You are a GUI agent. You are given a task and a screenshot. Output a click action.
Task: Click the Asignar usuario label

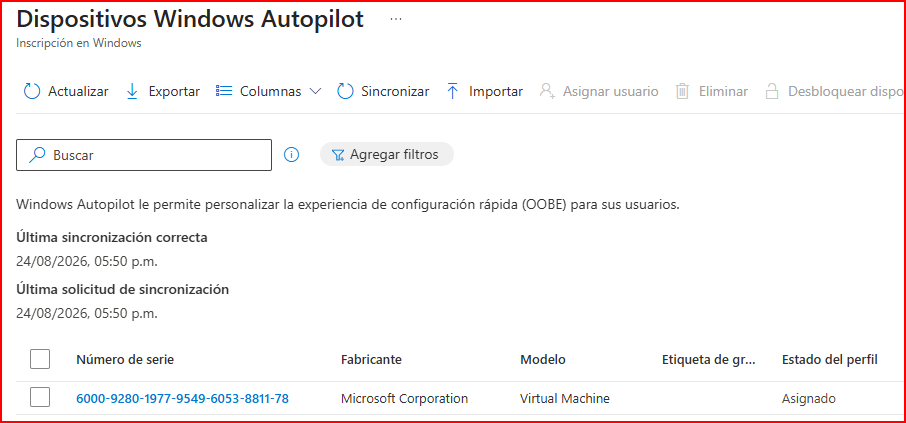611,91
